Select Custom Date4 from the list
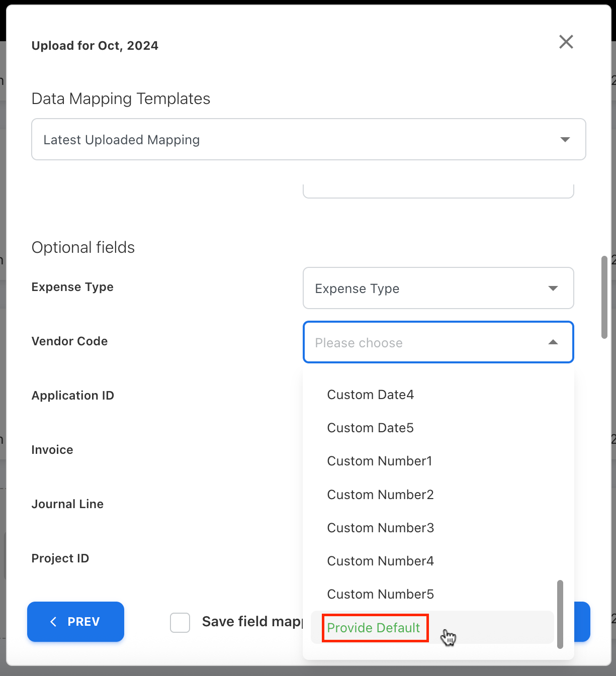The height and width of the screenshot is (676, 616). pos(370,395)
